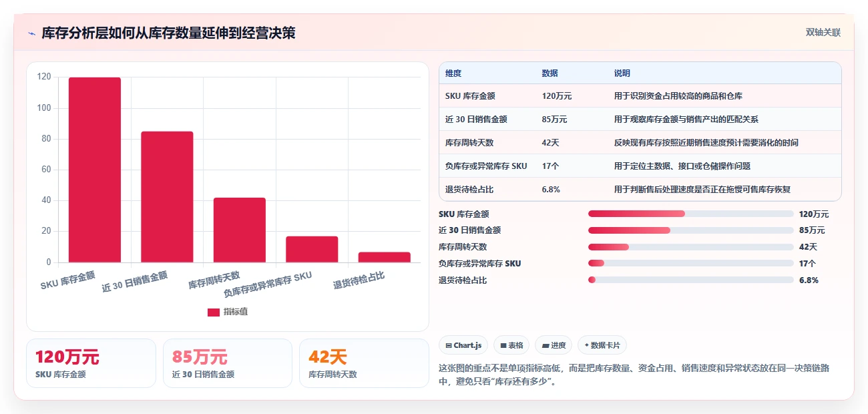Click x-axis label 近 30 日销售金额
868x414 pixels.
[134, 282]
